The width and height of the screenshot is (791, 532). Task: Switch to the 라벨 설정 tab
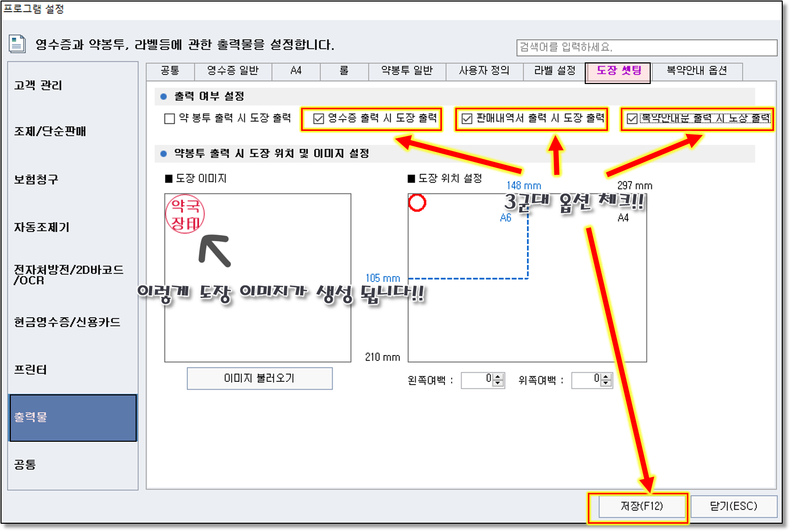(554, 71)
